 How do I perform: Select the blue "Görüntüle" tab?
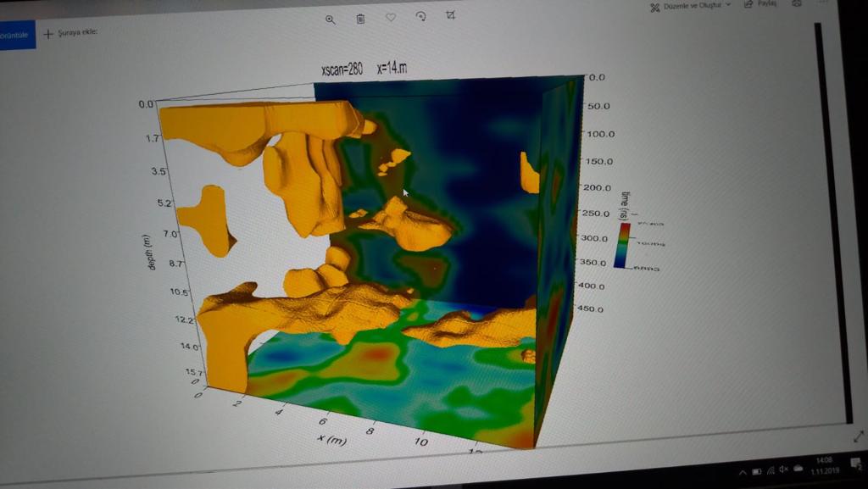(x=17, y=35)
